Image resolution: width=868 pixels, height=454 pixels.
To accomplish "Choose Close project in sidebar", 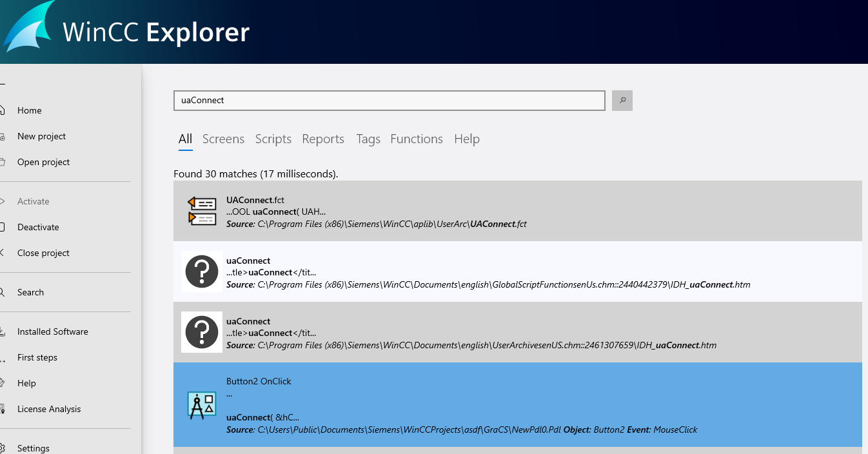I will tap(43, 253).
